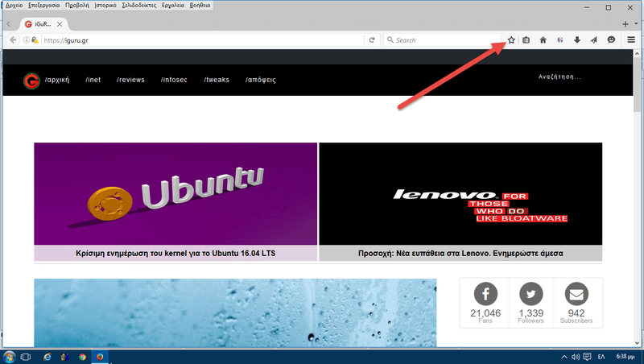Click the smiley face toolbar icon
The image size is (644, 364).
[611, 39]
